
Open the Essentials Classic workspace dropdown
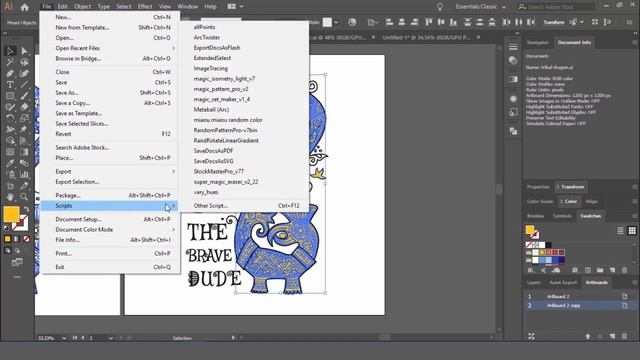click(x=481, y=7)
